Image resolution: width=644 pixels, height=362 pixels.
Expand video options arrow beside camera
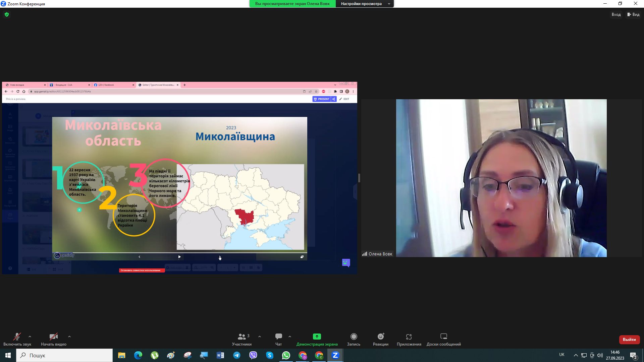click(69, 337)
